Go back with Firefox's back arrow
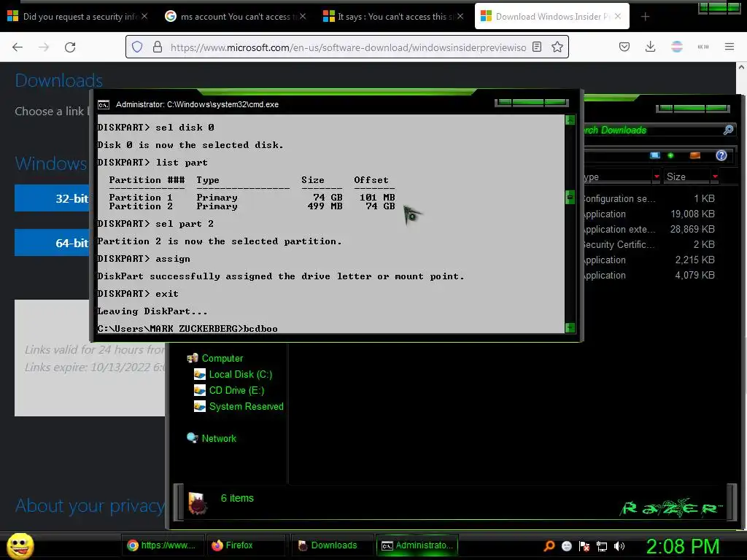 (18, 47)
